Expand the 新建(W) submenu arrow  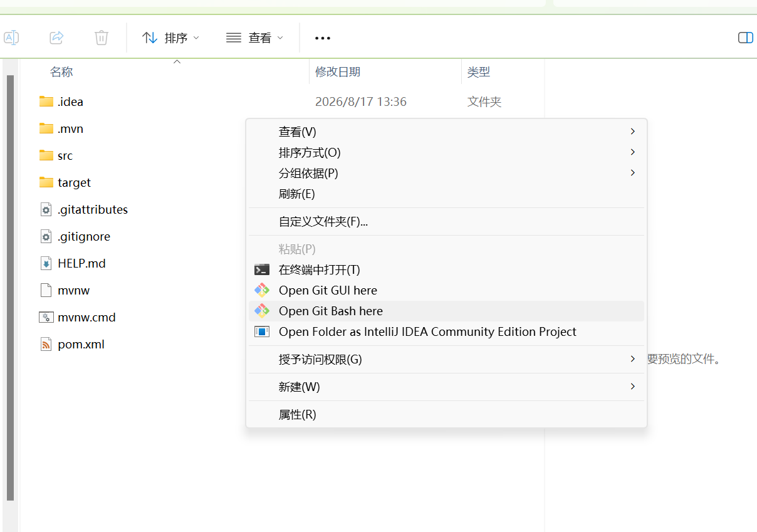tap(633, 387)
